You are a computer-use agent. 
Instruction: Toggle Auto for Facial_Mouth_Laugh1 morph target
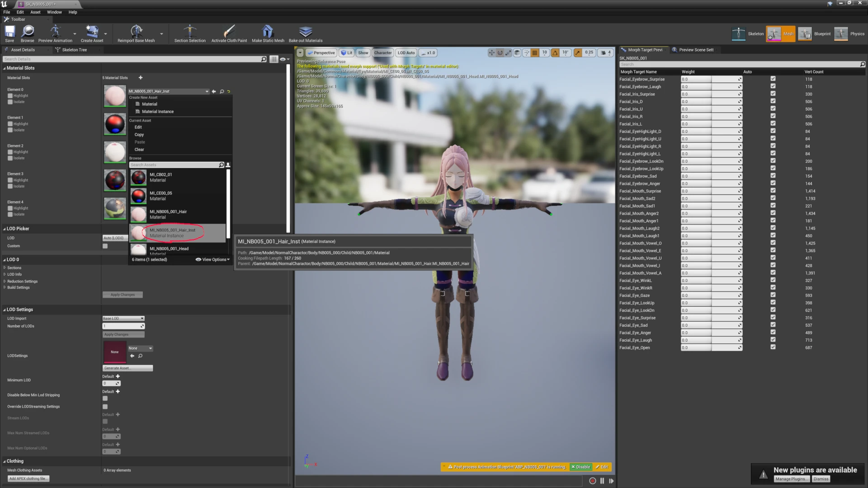[773, 235]
